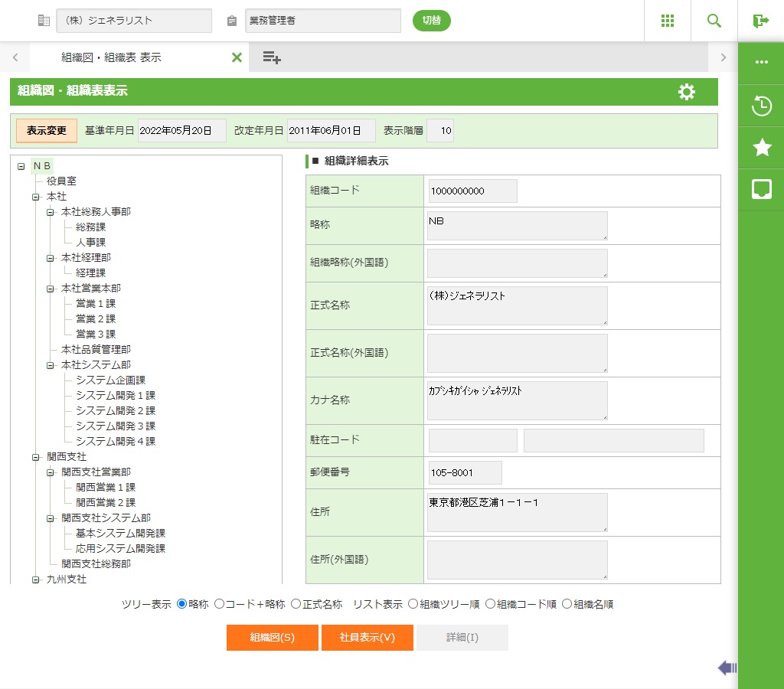784x689 pixels.
Task: Click the 表示変更 button
Action: click(x=47, y=131)
